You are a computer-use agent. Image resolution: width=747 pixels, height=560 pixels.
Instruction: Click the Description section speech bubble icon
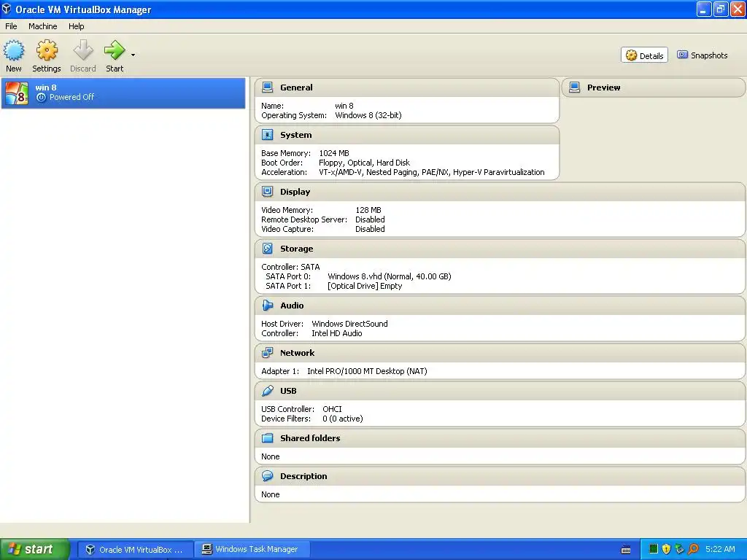pyautogui.click(x=267, y=476)
